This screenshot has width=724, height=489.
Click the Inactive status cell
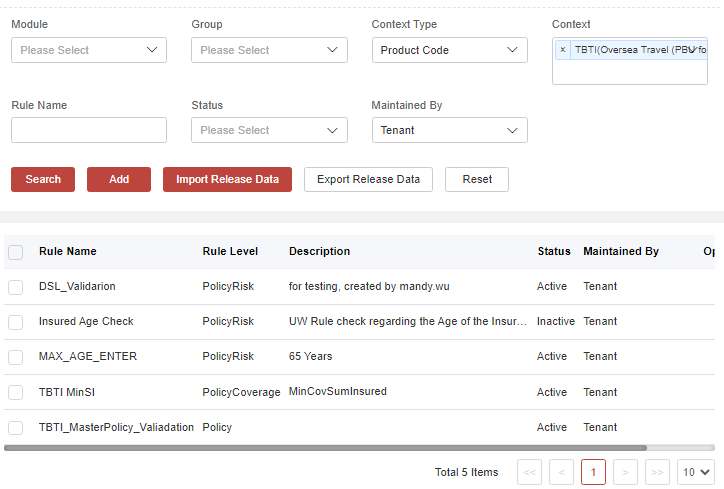tap(555, 321)
